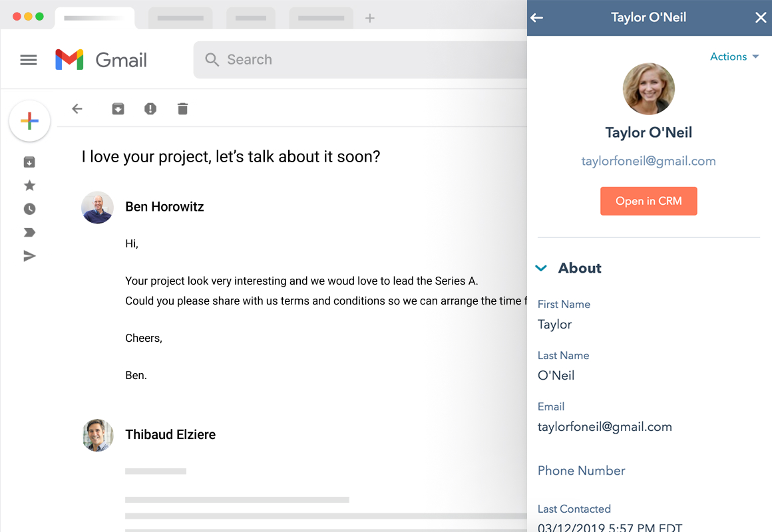Archive the email from the top toolbar
772x532 pixels.
(118, 108)
